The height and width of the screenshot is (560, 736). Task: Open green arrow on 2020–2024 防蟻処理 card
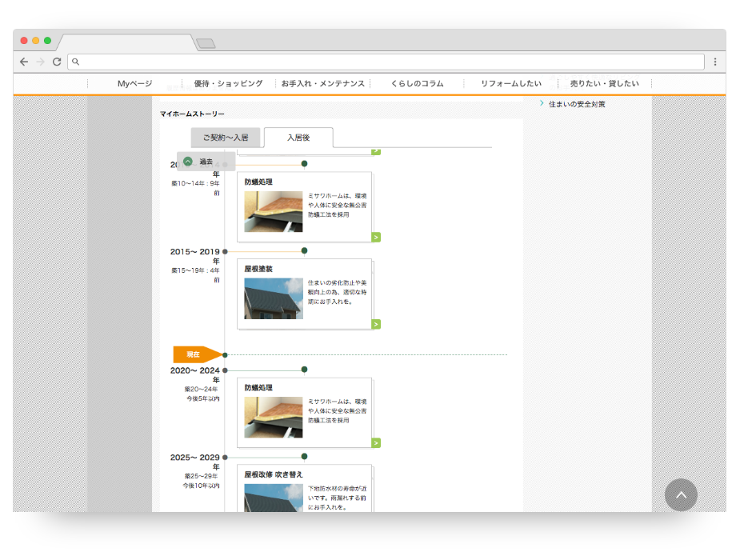tap(376, 442)
